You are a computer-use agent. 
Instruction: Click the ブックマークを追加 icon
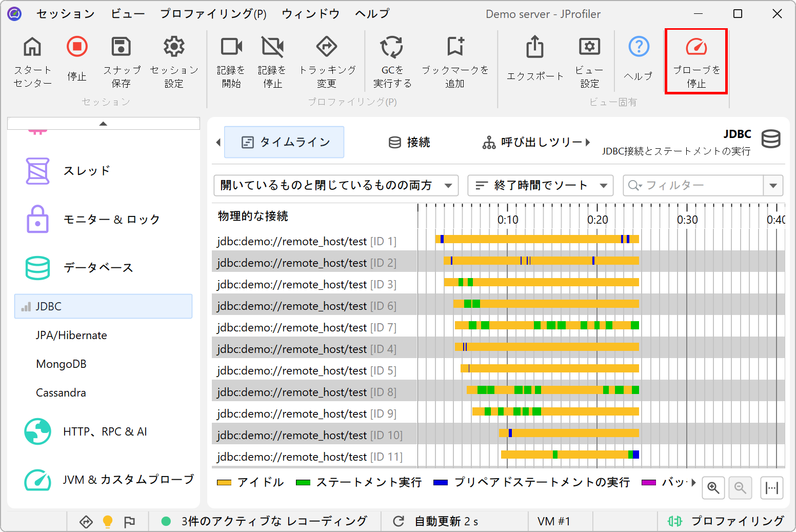pyautogui.click(x=454, y=47)
